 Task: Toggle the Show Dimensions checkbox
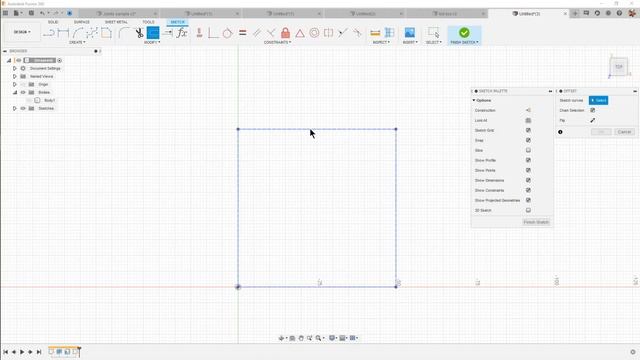528,180
